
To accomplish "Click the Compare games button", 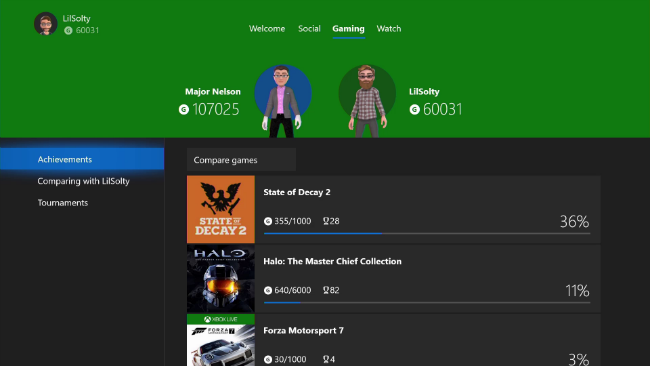I will tap(241, 160).
